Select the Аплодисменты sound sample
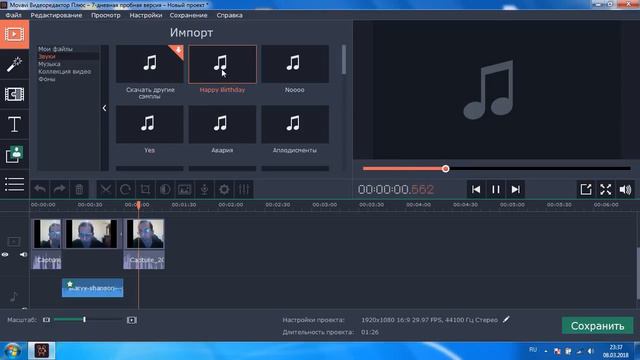The image size is (640, 360). 295,124
